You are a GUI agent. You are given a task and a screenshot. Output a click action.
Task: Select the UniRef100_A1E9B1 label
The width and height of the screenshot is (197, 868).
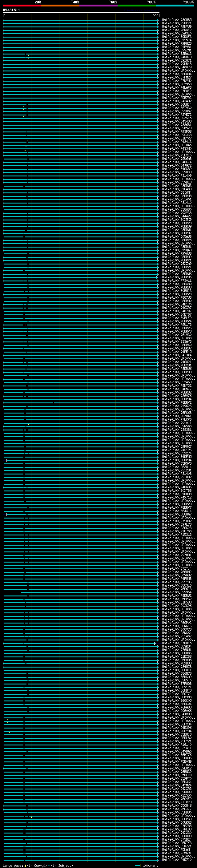point(177,47)
